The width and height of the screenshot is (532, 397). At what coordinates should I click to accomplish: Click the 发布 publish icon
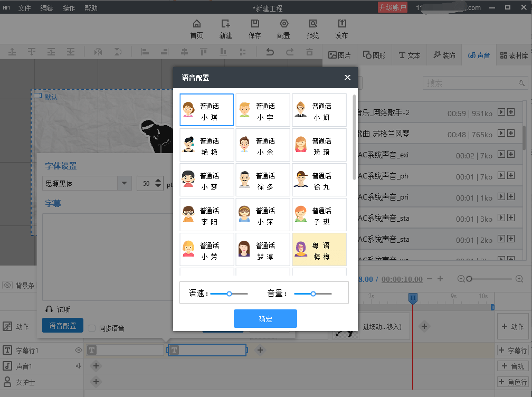tap(341, 24)
